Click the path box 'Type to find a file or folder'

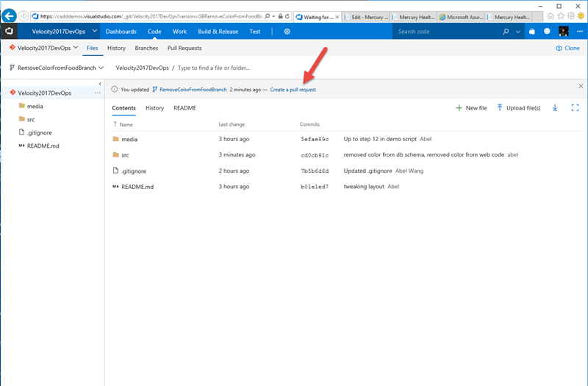click(x=214, y=68)
